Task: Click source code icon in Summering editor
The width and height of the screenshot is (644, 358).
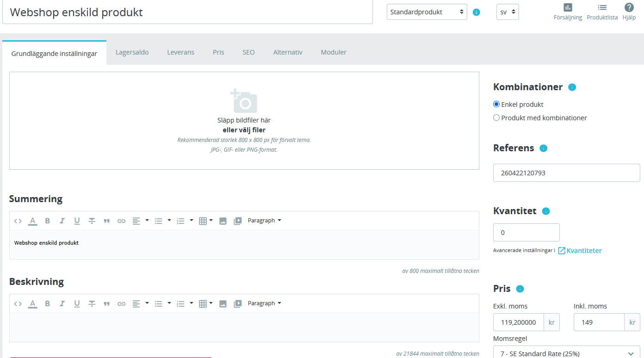Action: 18,221
